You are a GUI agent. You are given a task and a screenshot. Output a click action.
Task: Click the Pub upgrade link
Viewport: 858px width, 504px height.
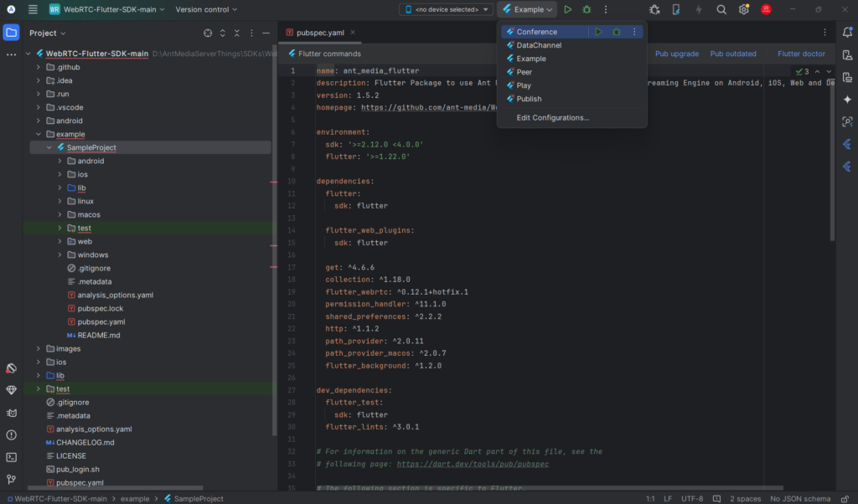click(x=677, y=54)
